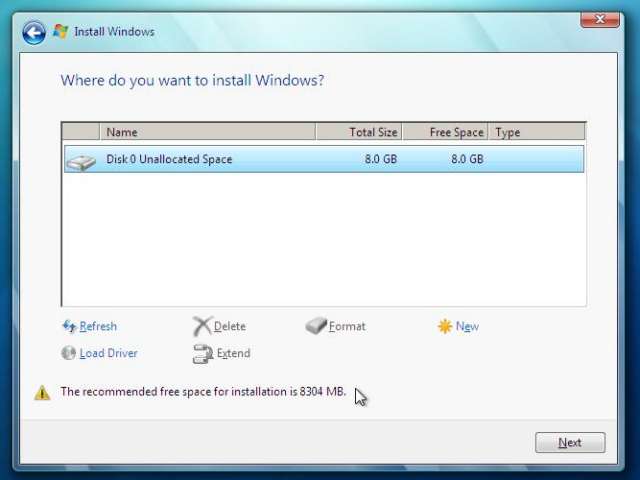Choose the Format link
The image size is (640, 480).
(x=347, y=326)
